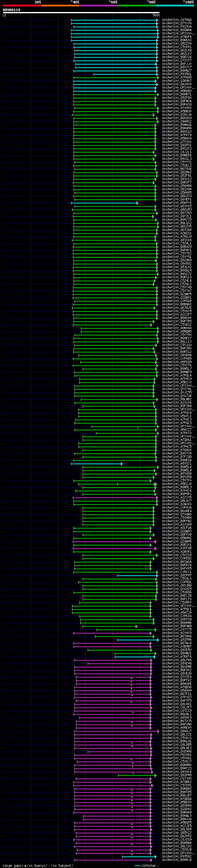The height and width of the screenshot is (868, 197).
Task: Click the UniRef100_B9HR71 label
Action: pyautogui.click(x=177, y=94)
